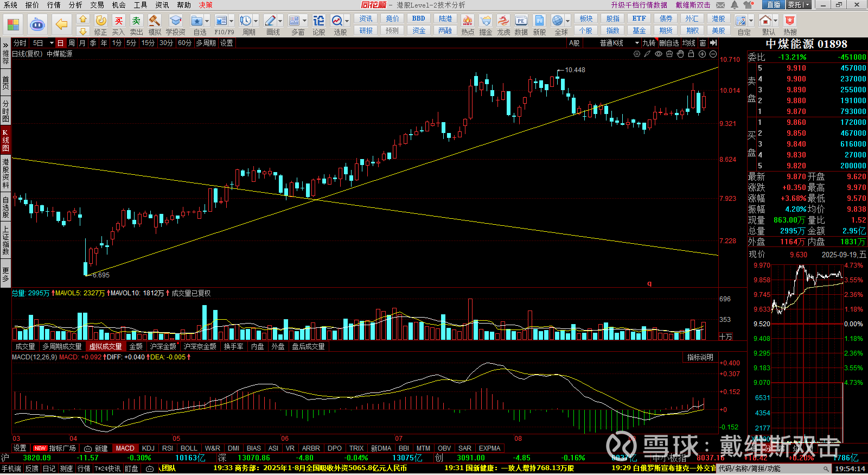Open the notification bell icon
The width and height of the screenshot is (868, 475).
(x=734, y=5)
